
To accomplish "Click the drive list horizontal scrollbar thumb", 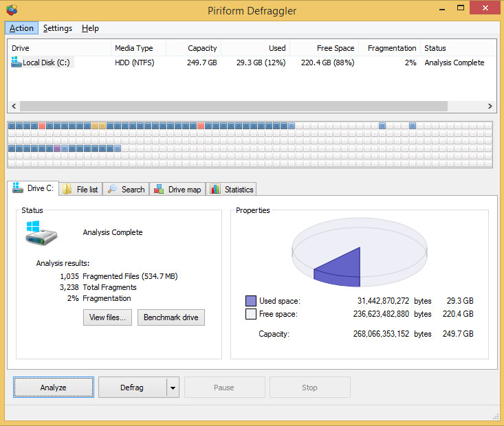I will point(234,106).
